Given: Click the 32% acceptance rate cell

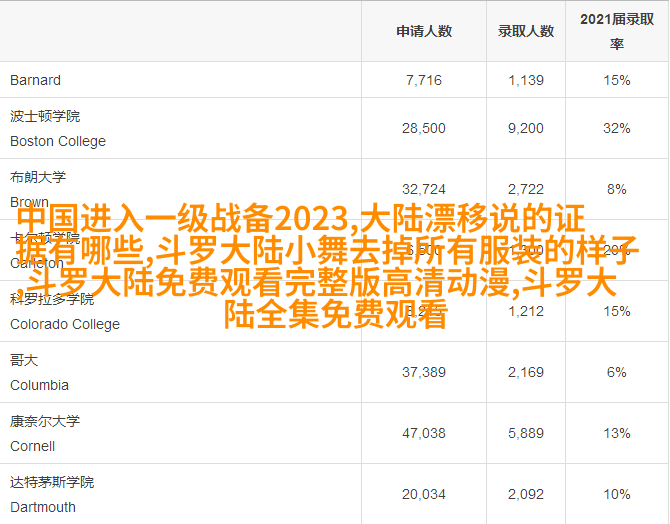Looking at the screenshot, I should (x=617, y=128).
